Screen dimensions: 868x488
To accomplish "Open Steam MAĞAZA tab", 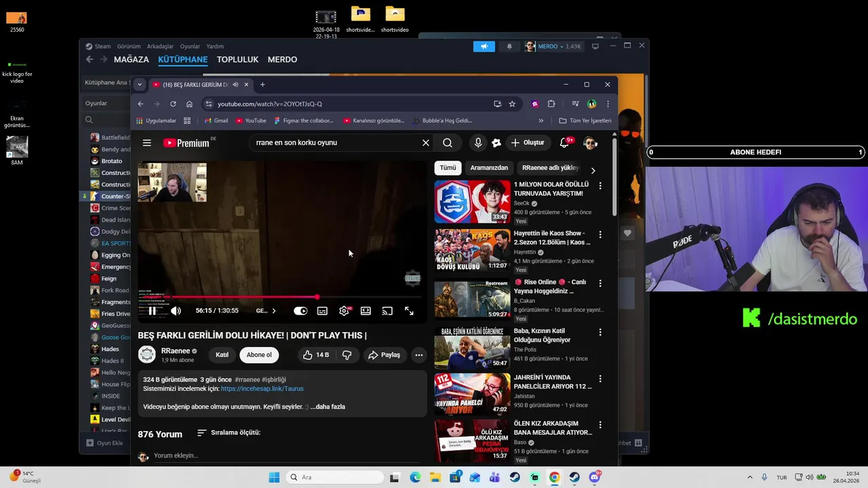I will (x=131, y=60).
